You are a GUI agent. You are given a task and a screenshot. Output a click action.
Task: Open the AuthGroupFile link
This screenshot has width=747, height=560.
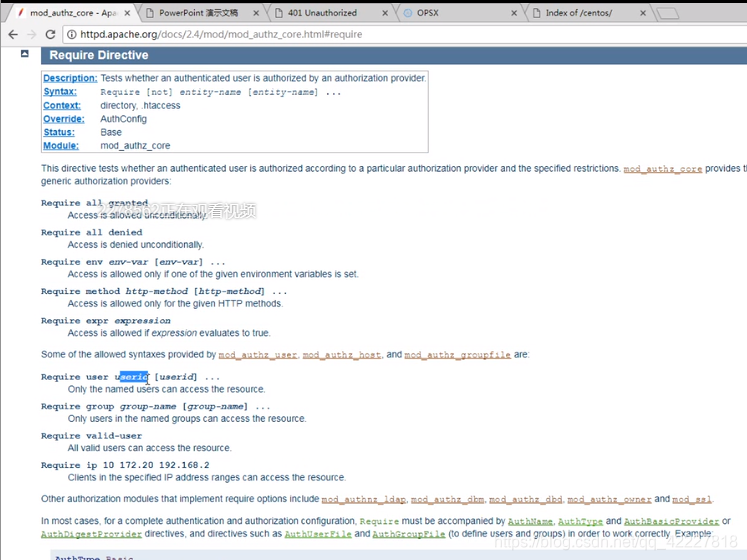click(x=409, y=534)
